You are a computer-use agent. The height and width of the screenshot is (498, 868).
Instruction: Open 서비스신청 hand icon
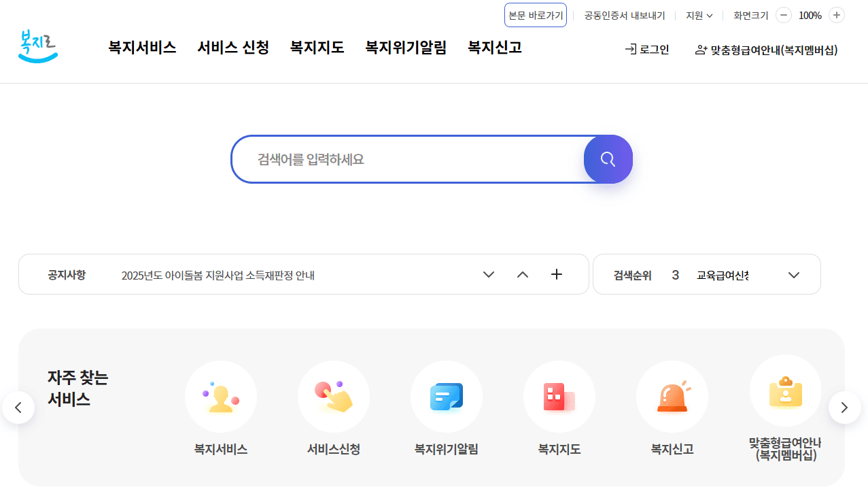pyautogui.click(x=334, y=397)
